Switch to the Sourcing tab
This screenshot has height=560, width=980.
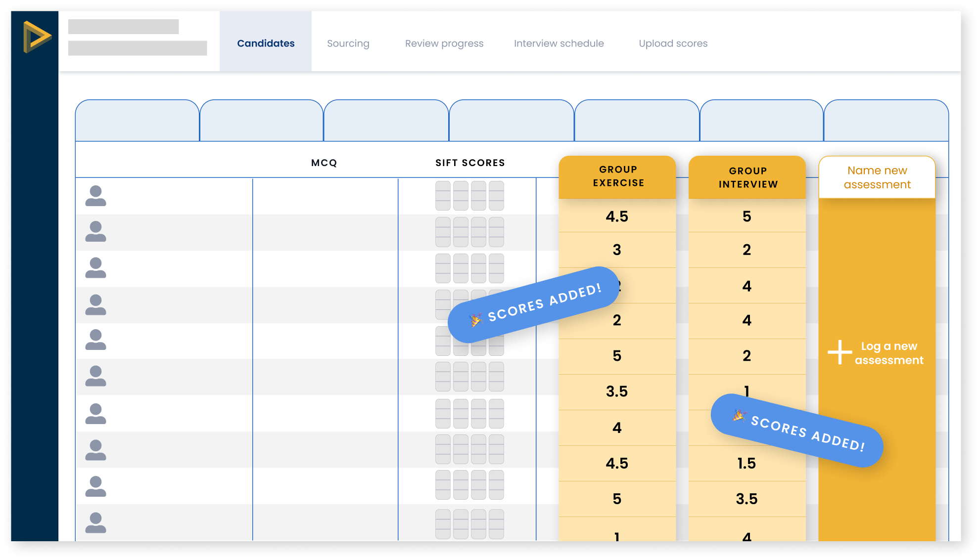[348, 43]
